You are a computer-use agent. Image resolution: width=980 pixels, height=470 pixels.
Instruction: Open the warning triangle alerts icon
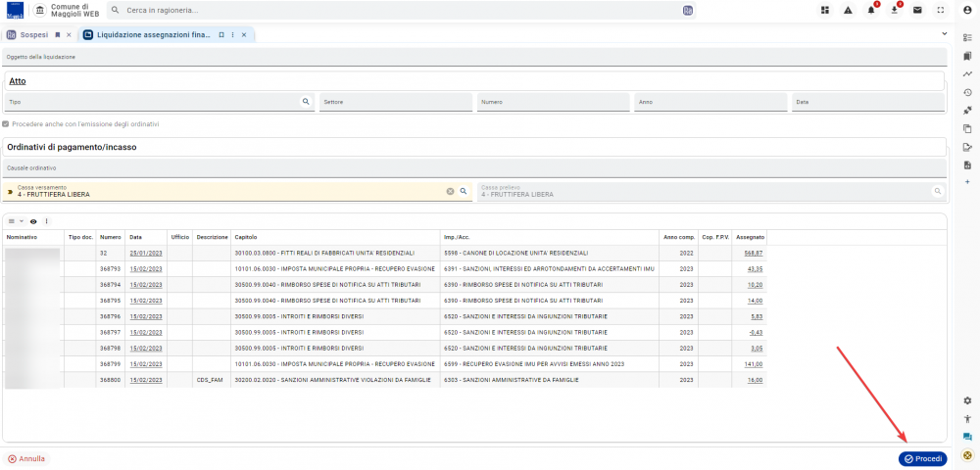coord(848,10)
